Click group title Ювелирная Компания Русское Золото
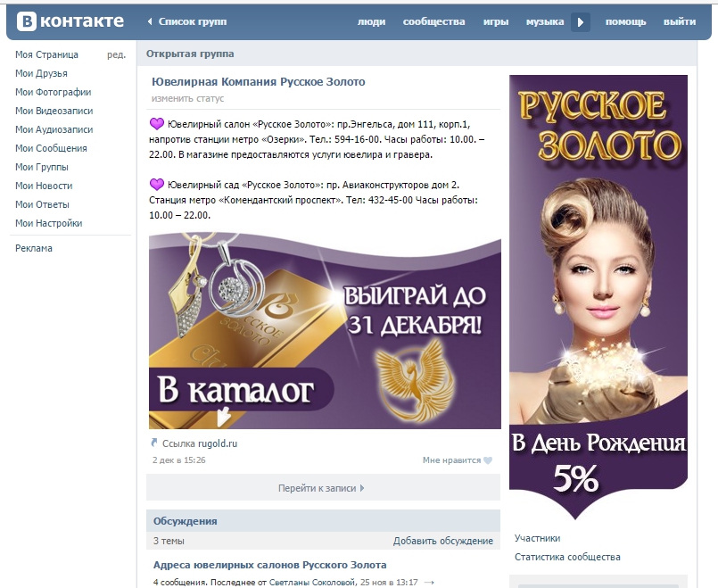The height and width of the screenshot is (588, 718). 259,82
